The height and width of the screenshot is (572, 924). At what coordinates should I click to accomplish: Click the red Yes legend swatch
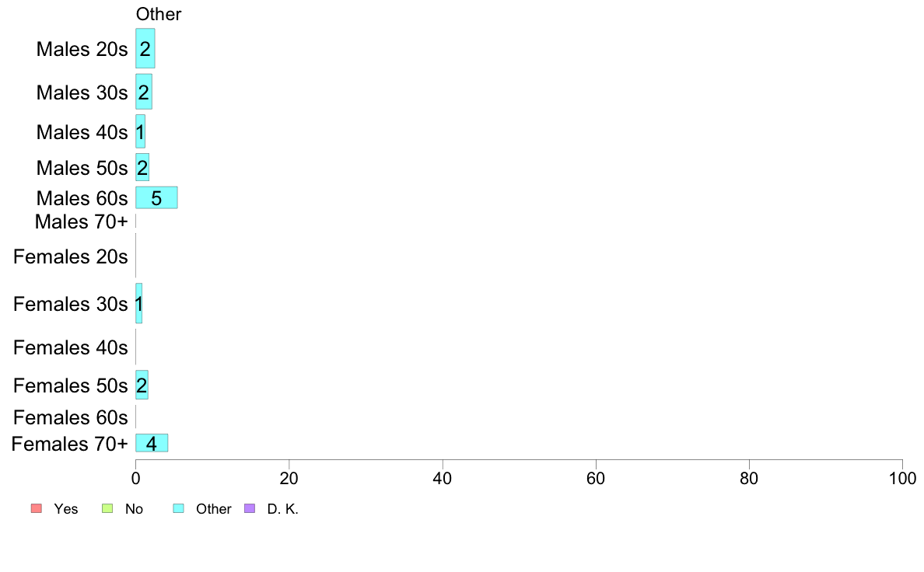(37, 508)
